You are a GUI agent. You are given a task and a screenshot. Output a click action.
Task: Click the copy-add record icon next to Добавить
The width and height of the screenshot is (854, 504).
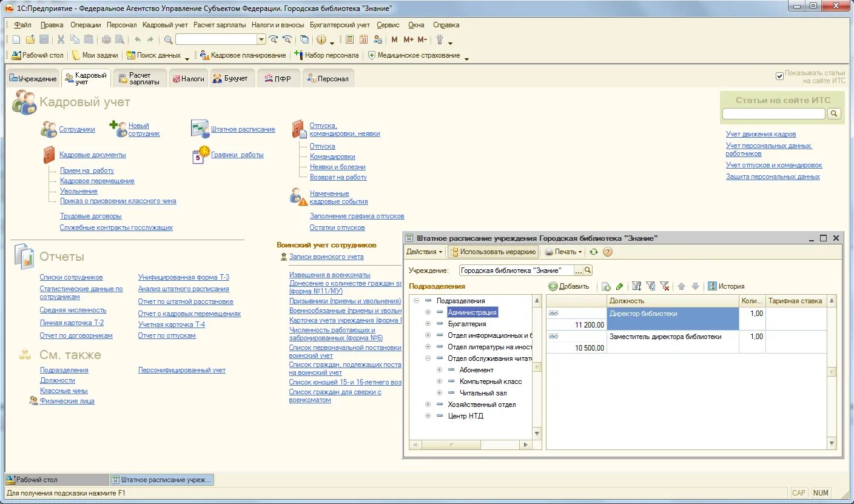[x=605, y=286]
